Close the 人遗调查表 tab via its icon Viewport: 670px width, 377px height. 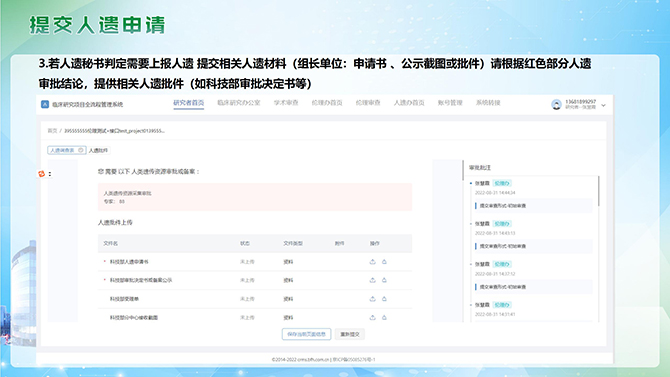[x=80, y=150]
